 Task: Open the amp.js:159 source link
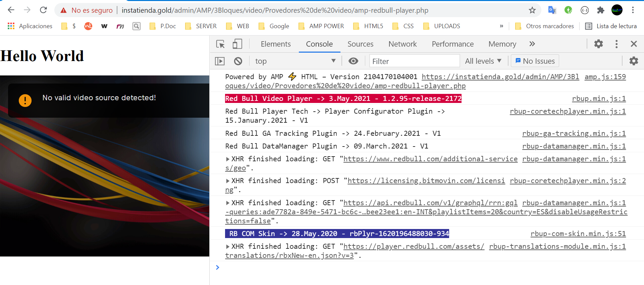[x=605, y=77]
